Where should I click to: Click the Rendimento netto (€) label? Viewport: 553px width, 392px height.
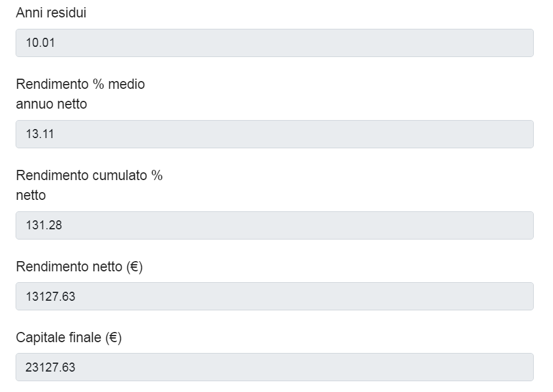coord(79,267)
